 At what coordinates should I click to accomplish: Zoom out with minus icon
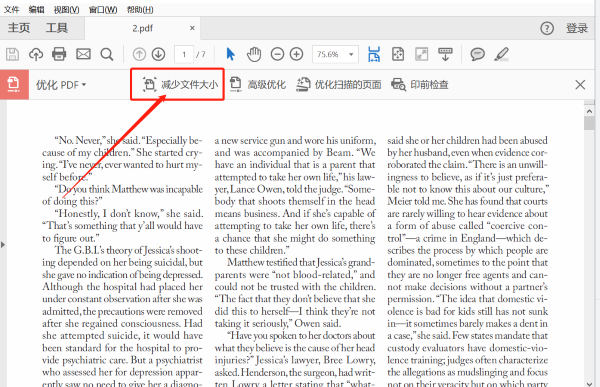(277, 54)
